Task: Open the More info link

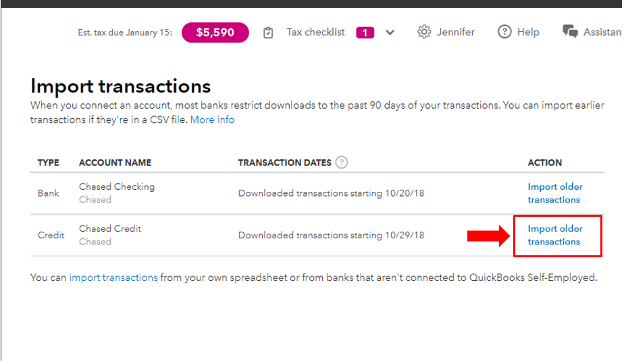Action: click(212, 120)
